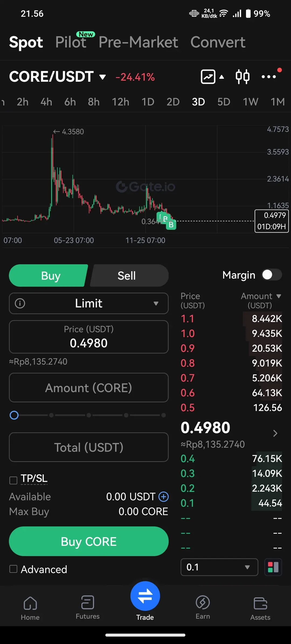Tap the green Buy CORE button

click(x=89, y=541)
